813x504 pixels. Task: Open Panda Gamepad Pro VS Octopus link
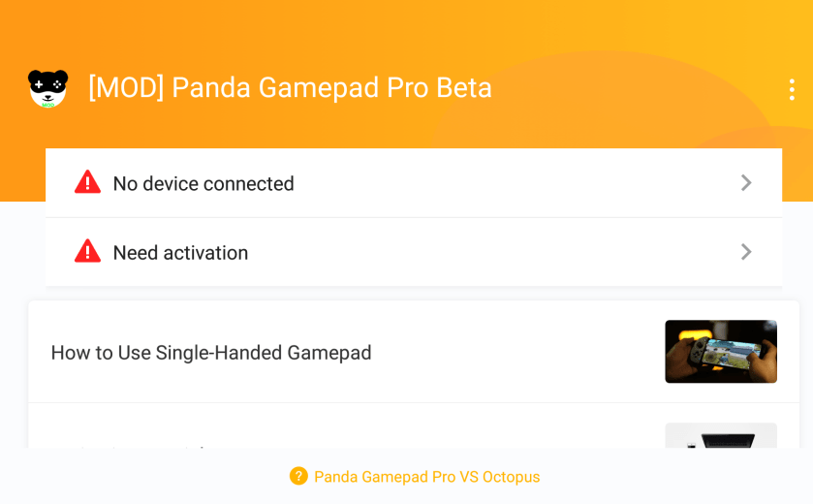pyautogui.click(x=426, y=477)
